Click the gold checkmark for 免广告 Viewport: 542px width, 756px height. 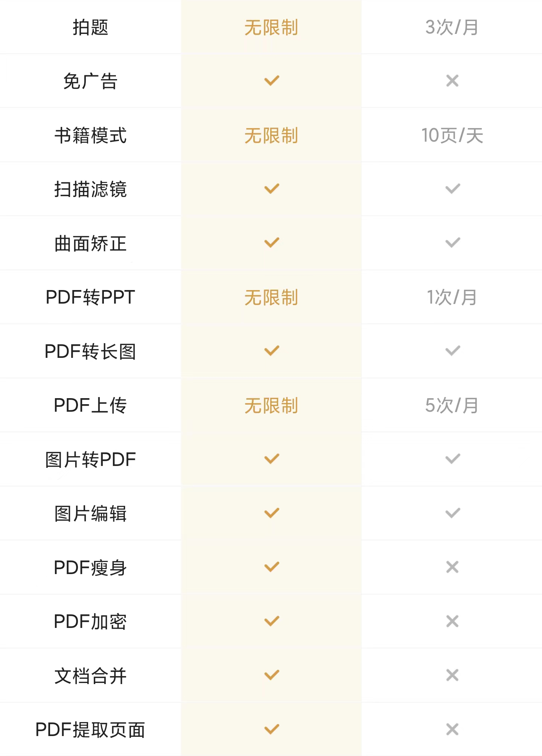[x=271, y=81]
